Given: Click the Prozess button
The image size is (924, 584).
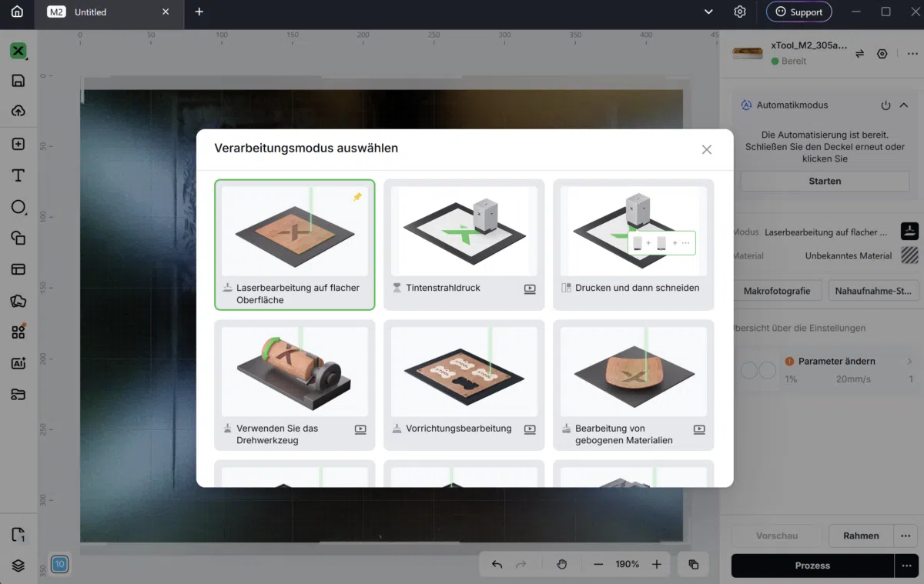Looking at the screenshot, I should coord(812,566).
